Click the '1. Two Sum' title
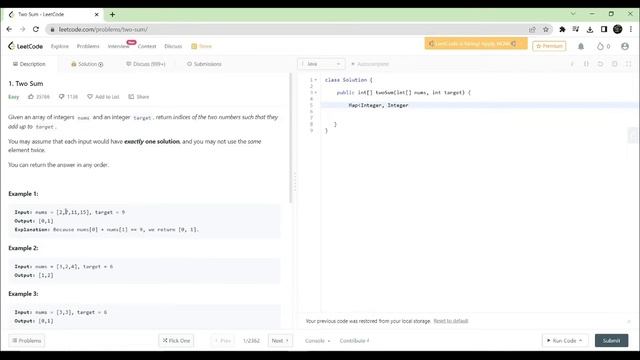The height and width of the screenshot is (360, 640). click(x=26, y=83)
